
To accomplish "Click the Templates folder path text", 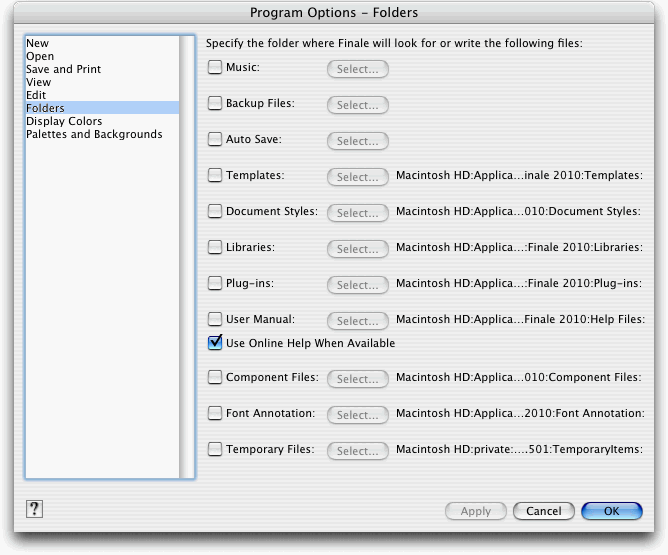I will pyautogui.click(x=519, y=175).
